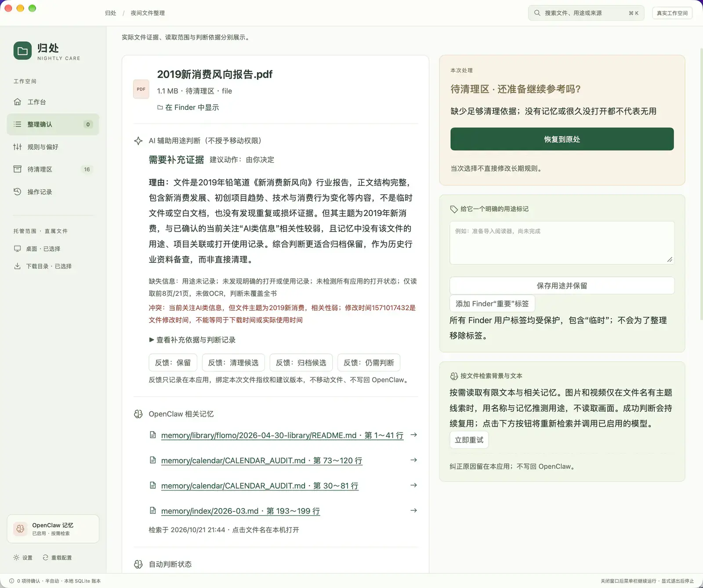Click the arrow next to flomo README.md
The image size is (703, 588).
413,435
